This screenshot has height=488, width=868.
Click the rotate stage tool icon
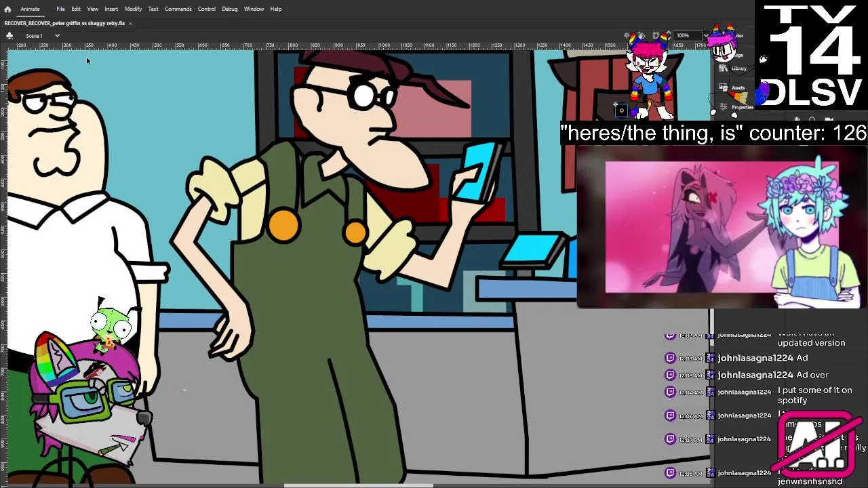pyautogui.click(x=642, y=35)
